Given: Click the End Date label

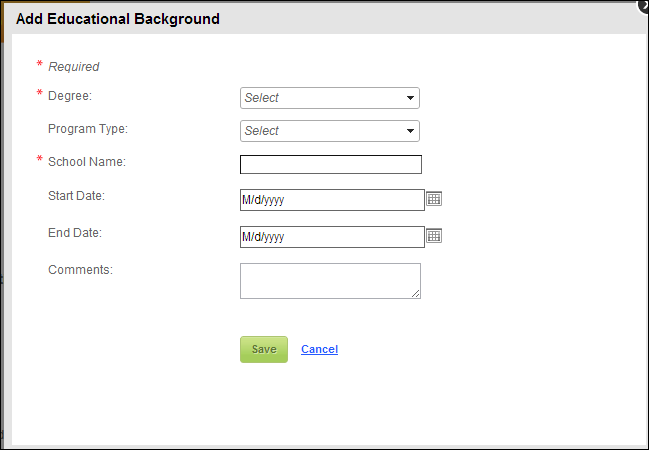Looking at the screenshot, I should tap(75, 233).
